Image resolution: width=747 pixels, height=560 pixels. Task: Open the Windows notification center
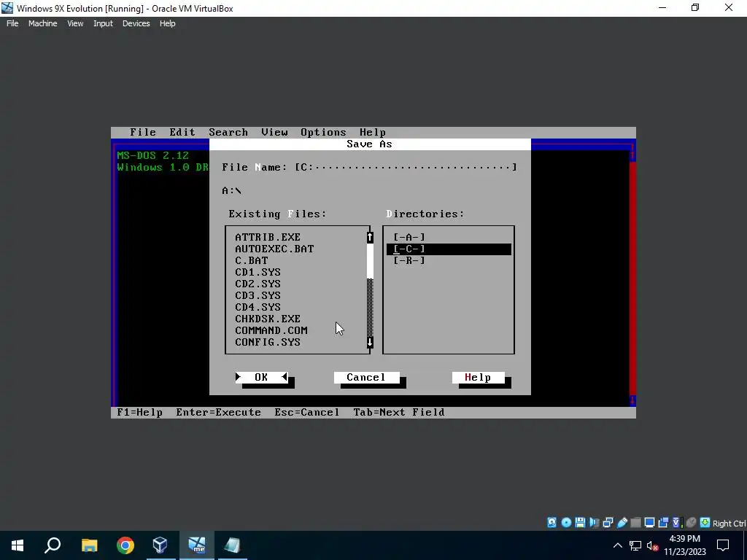pyautogui.click(x=723, y=545)
